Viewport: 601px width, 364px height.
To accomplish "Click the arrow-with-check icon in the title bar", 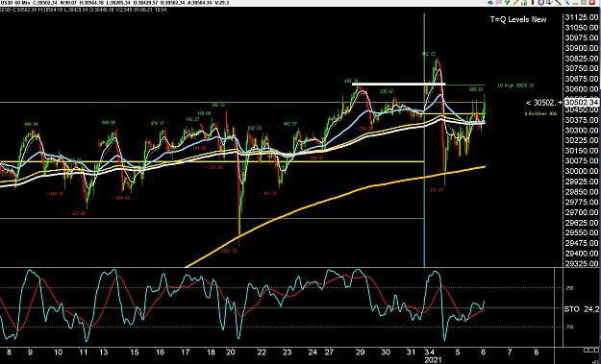I will pos(550,3).
